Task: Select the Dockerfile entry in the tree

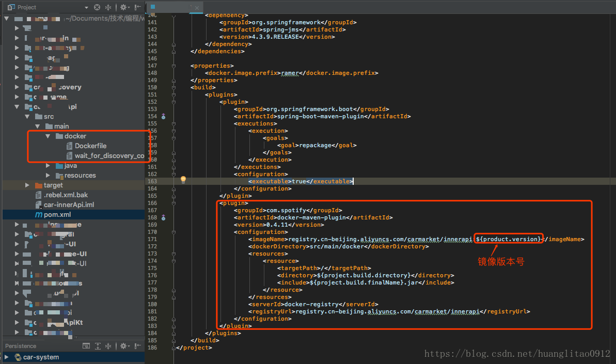Action: tap(91, 146)
